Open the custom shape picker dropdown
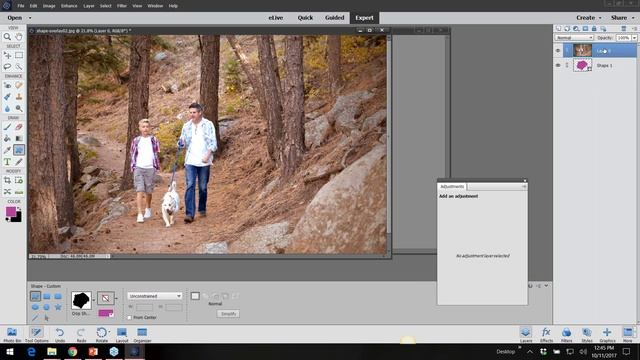640x360 pixels. (x=94, y=300)
